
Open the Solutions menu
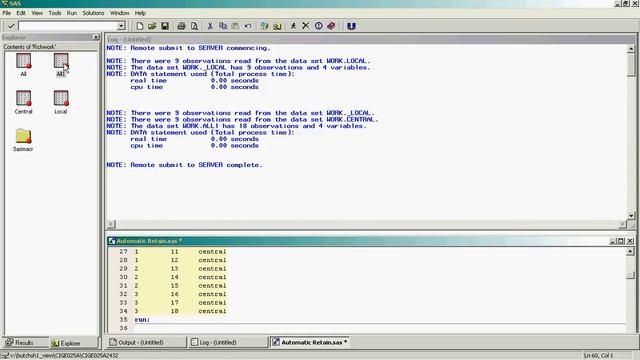coord(93,13)
